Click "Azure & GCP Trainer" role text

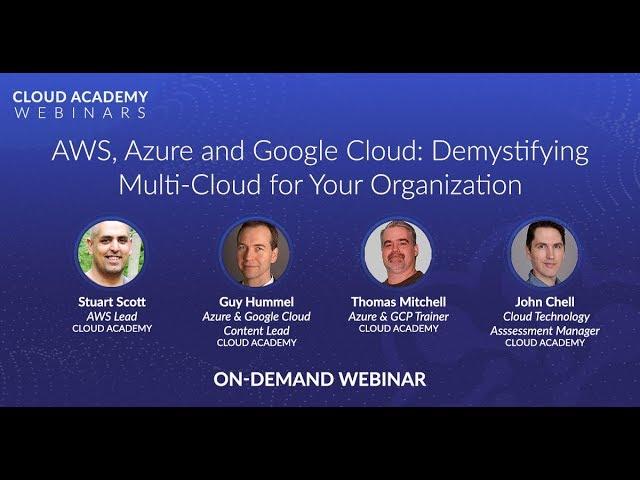(x=398, y=316)
